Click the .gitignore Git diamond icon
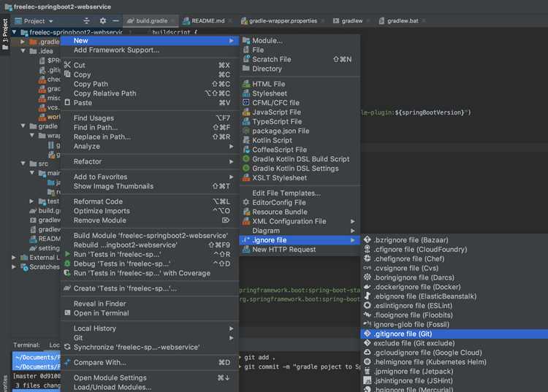 [x=367, y=334]
